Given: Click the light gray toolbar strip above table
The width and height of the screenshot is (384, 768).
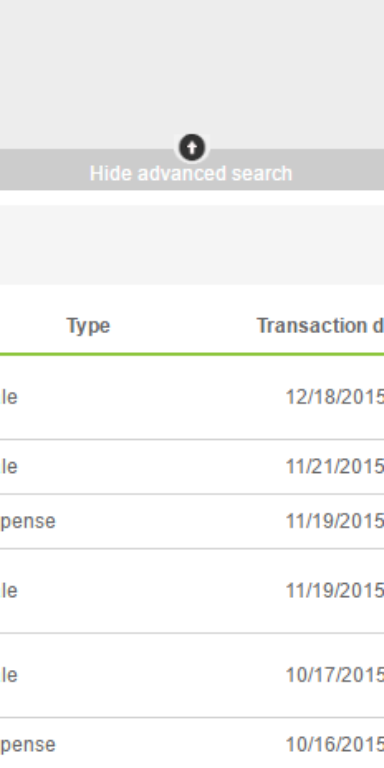Looking at the screenshot, I should pos(192,245).
